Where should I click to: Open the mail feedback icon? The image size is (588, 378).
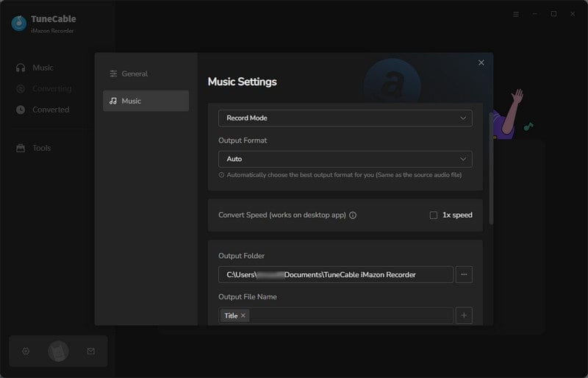90,351
